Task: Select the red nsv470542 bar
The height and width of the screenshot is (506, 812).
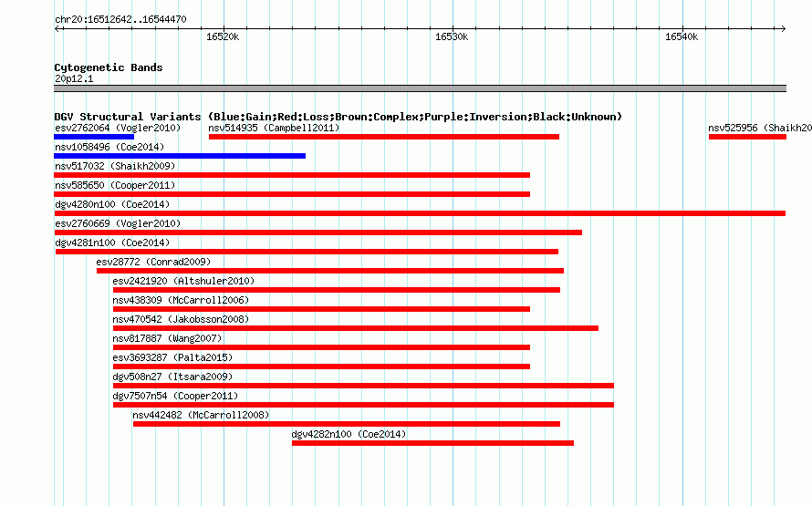Action: coord(356,328)
